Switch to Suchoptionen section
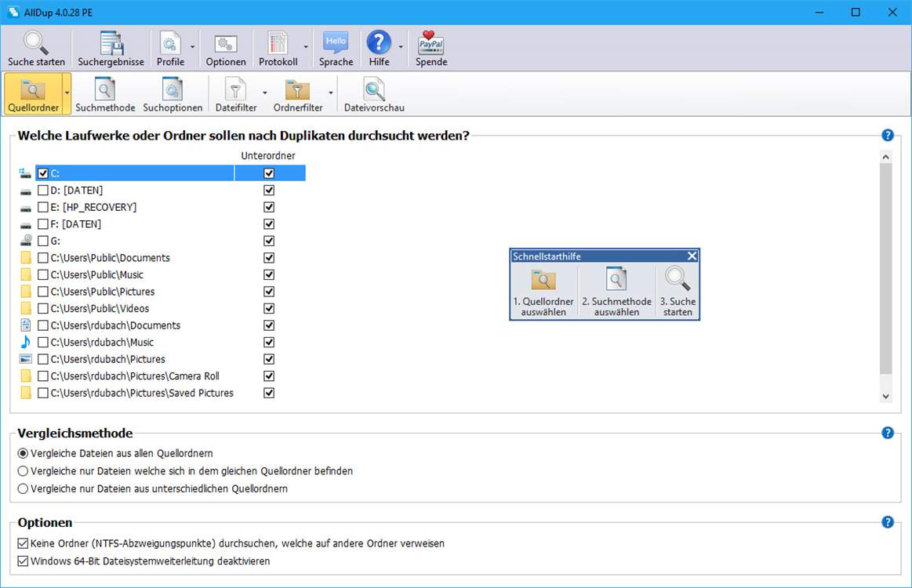This screenshot has height=588, width=912. coord(173,95)
